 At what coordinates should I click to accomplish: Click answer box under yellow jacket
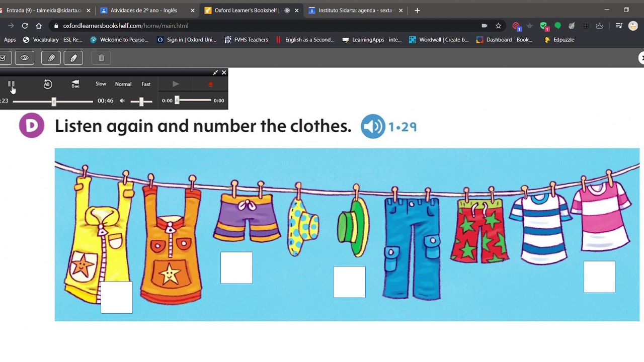pos(117,297)
